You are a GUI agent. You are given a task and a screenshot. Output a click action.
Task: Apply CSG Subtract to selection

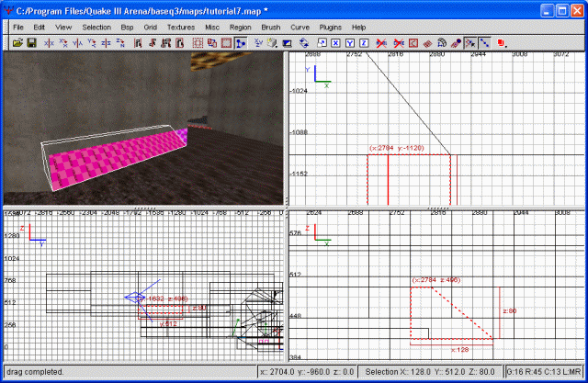[x=198, y=43]
